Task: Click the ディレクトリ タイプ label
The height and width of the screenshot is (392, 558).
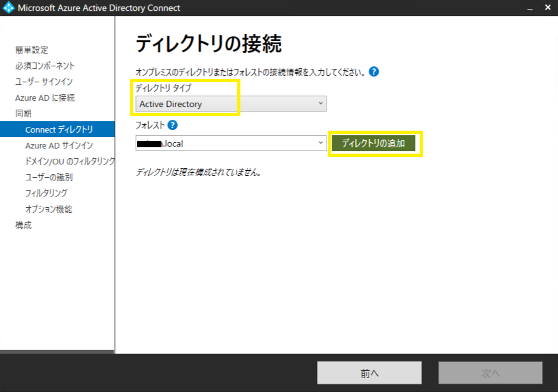Action: pyautogui.click(x=163, y=88)
